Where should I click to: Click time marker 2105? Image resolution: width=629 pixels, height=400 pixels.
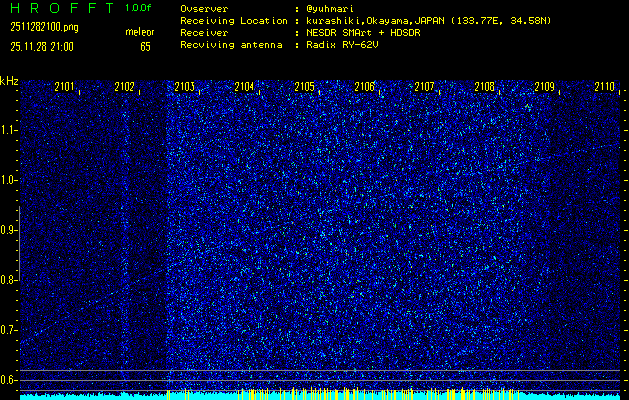304,86
